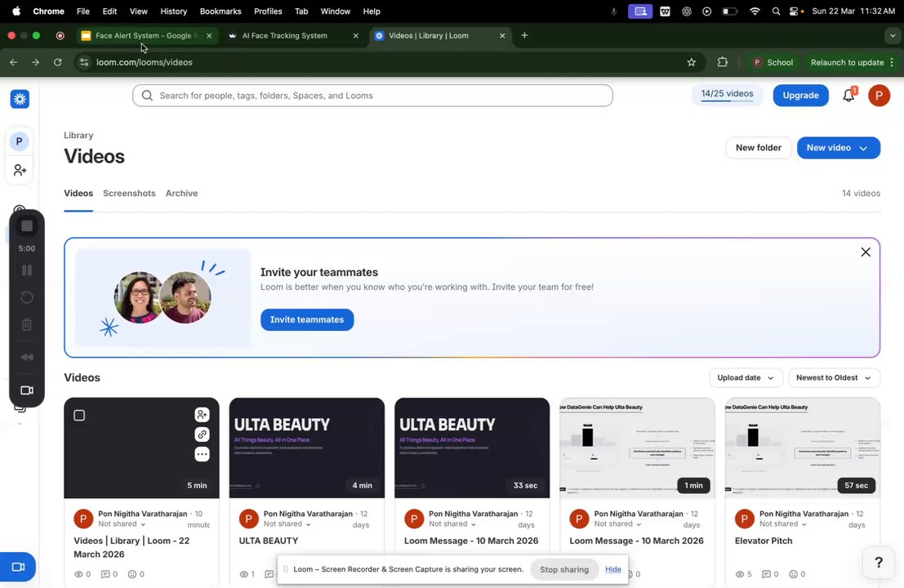Open a new browser tab with plus

click(x=524, y=36)
